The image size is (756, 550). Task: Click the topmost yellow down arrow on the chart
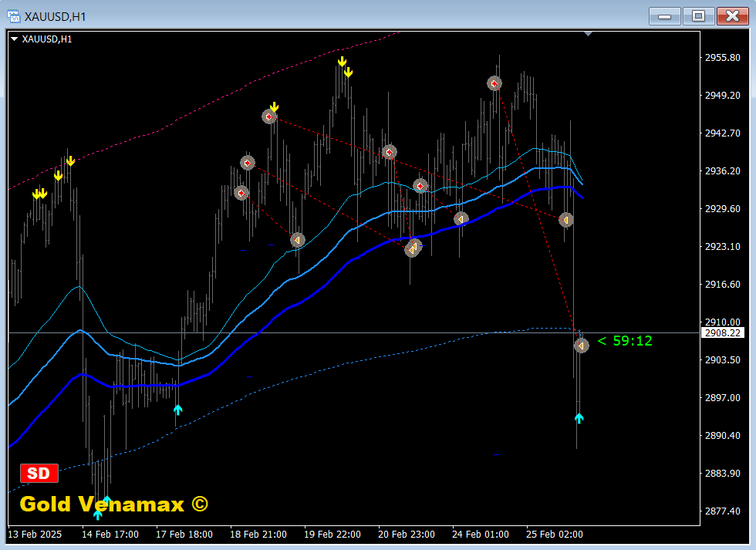pos(342,62)
